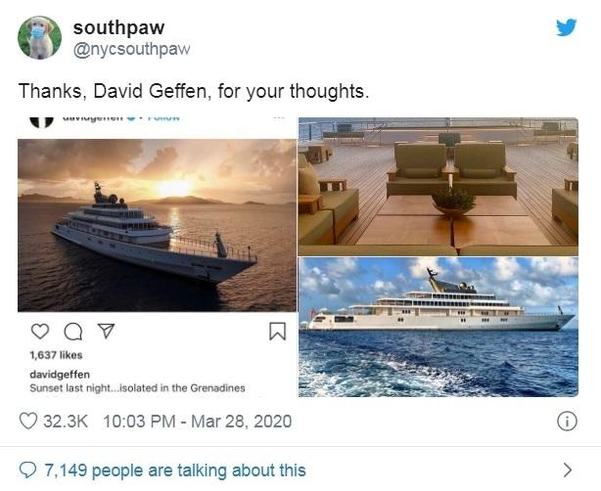Viewport: 601px width, 491px height.
Task: Open the southpaw display name link
Action: pos(119,28)
